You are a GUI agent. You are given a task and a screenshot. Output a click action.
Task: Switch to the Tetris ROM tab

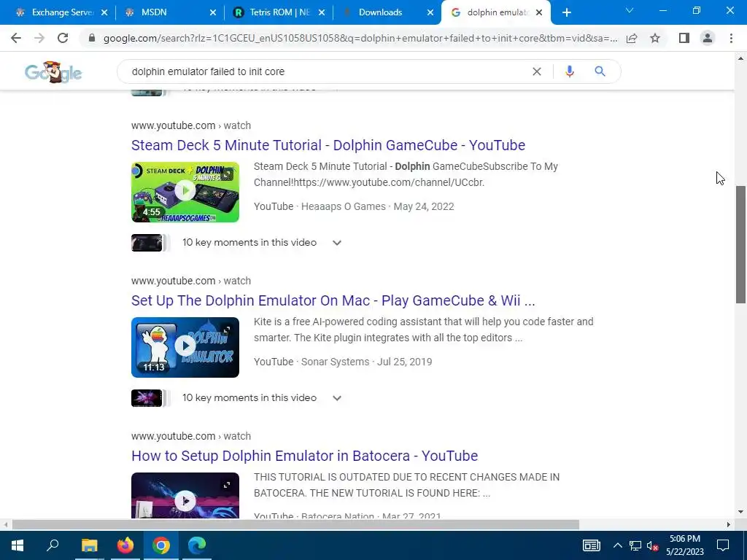279,12
